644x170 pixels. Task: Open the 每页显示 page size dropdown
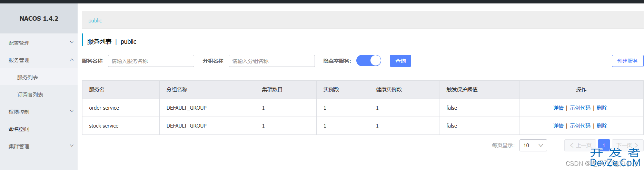coord(533,146)
